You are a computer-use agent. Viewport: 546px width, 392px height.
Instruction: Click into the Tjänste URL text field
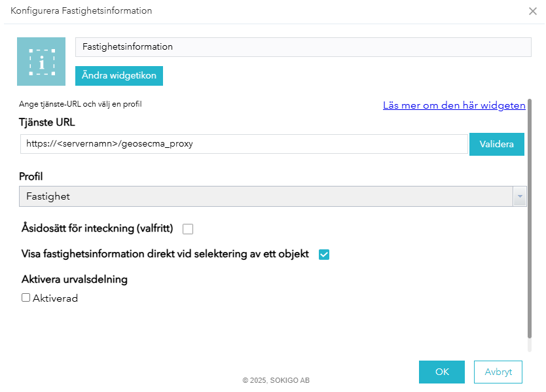[244, 144]
